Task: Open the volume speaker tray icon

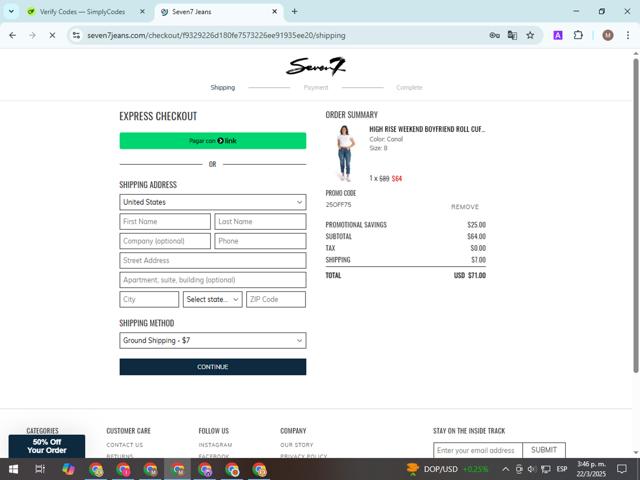Action: point(531,469)
